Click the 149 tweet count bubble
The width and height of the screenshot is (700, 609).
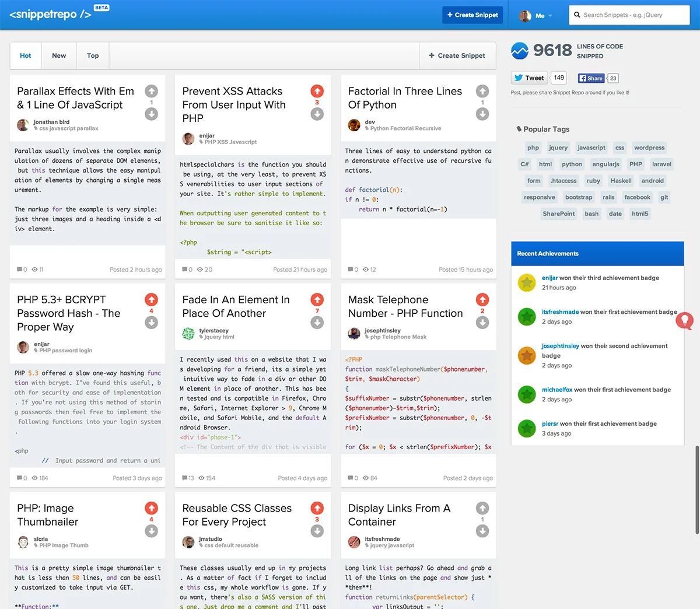pos(559,78)
